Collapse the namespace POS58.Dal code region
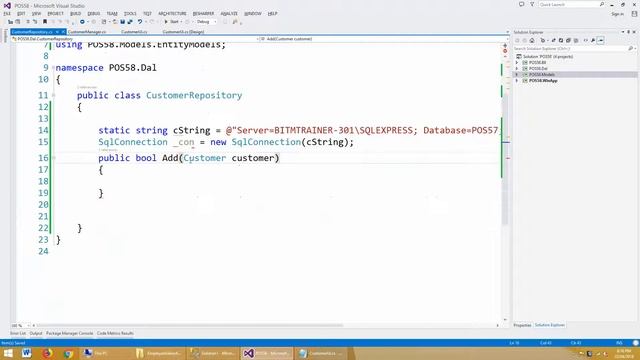The image size is (640, 360). click(x=53, y=68)
